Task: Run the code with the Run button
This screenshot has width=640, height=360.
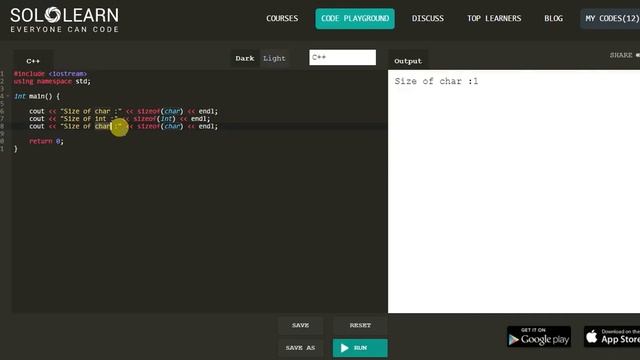Action: pyautogui.click(x=360, y=348)
